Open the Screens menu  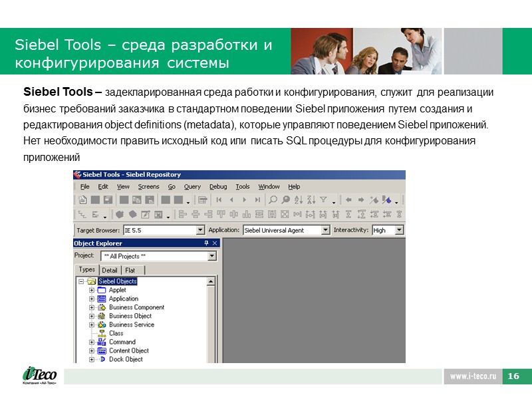(x=148, y=187)
